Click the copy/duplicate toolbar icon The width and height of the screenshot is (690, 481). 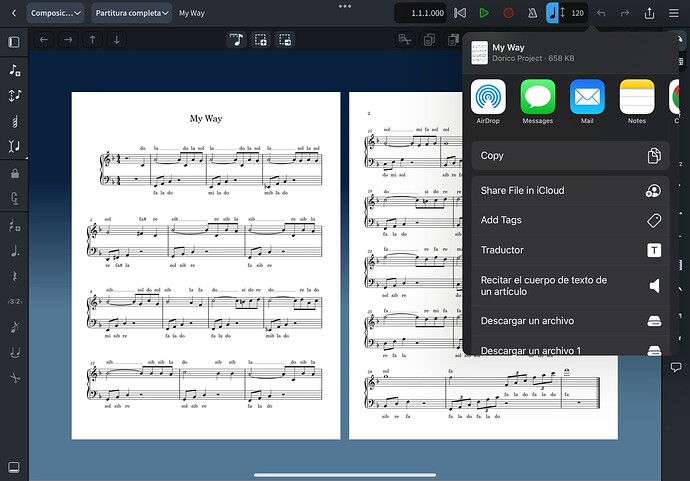(429, 40)
